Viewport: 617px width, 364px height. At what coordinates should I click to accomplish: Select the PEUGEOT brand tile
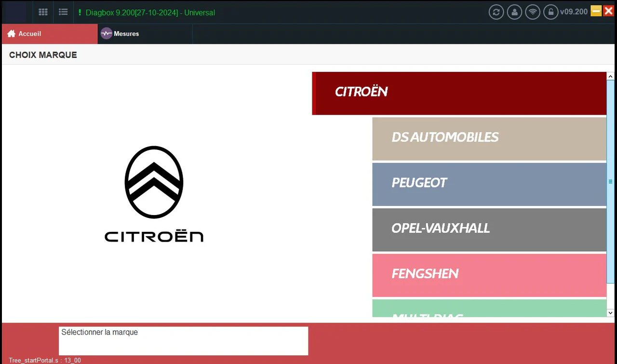[489, 184]
